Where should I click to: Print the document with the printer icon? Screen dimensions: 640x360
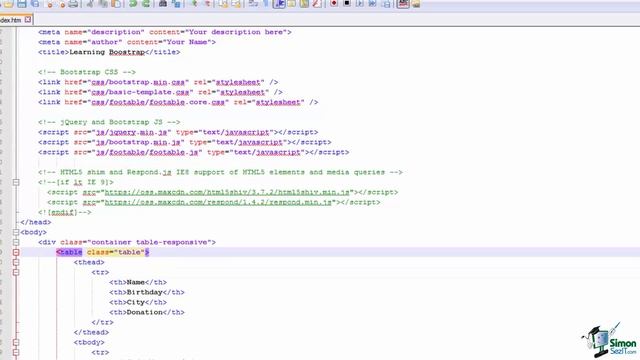73,4
